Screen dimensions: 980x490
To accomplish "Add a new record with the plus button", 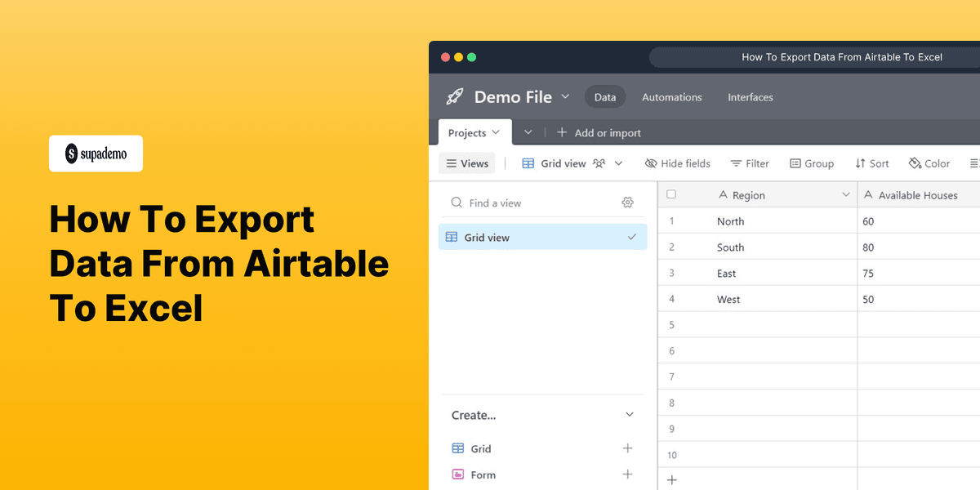I will pos(671,480).
